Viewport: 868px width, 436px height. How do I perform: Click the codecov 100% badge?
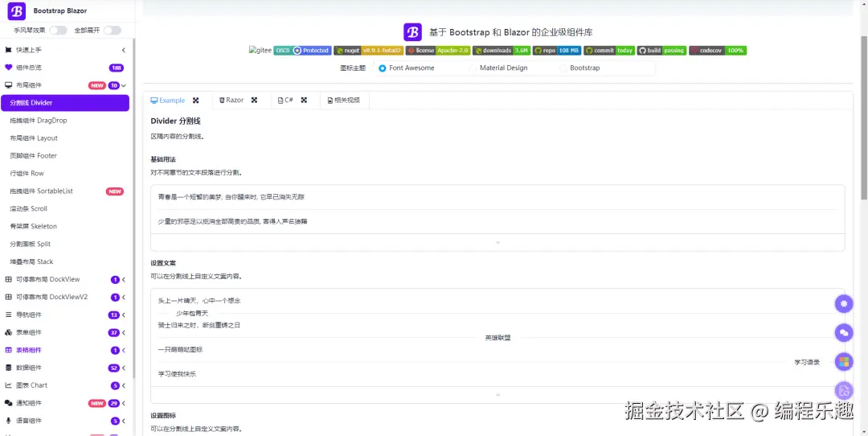(x=718, y=51)
